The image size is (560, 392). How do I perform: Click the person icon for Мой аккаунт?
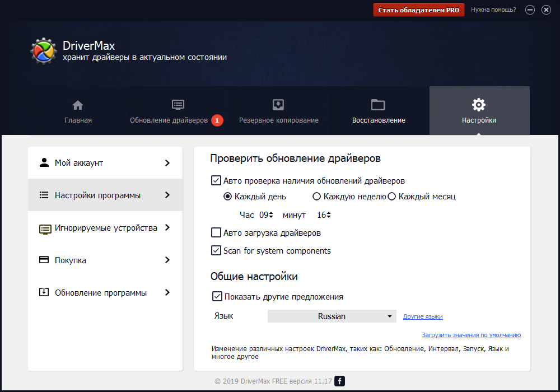(44, 162)
